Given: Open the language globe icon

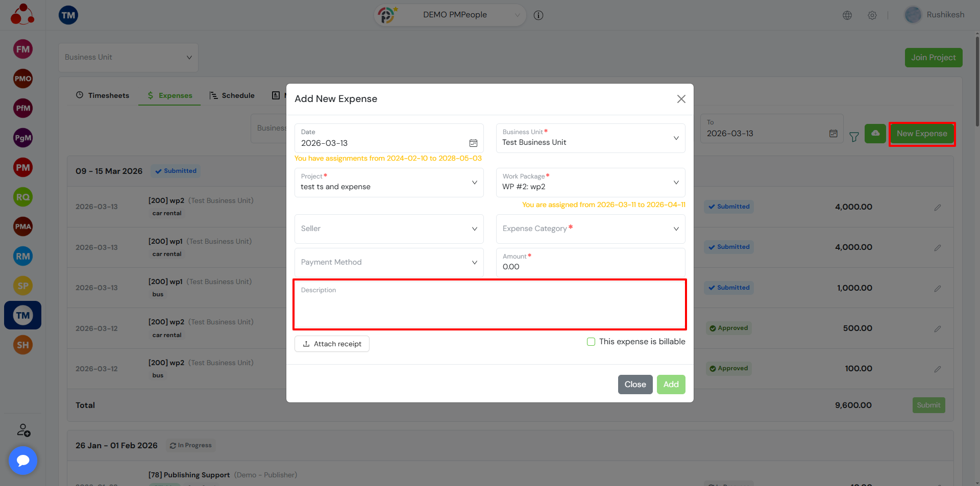Looking at the screenshot, I should click(847, 15).
